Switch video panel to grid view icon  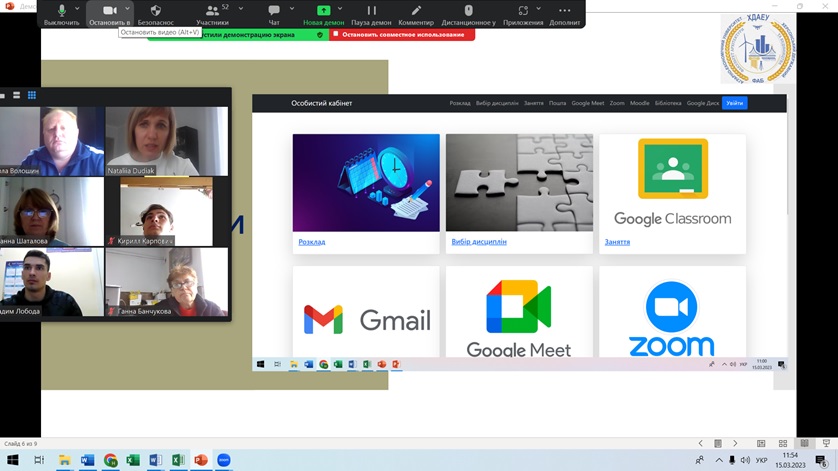point(32,95)
